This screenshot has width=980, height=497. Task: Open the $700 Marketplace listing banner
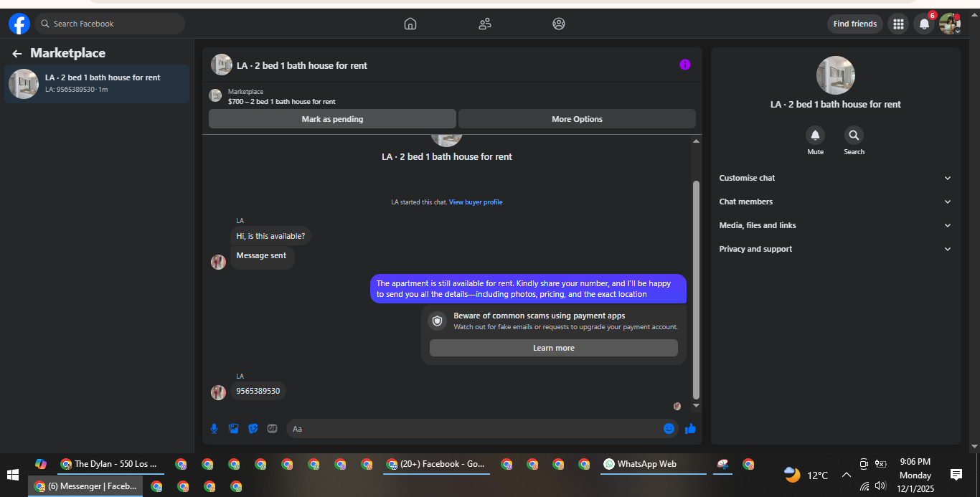(452, 96)
